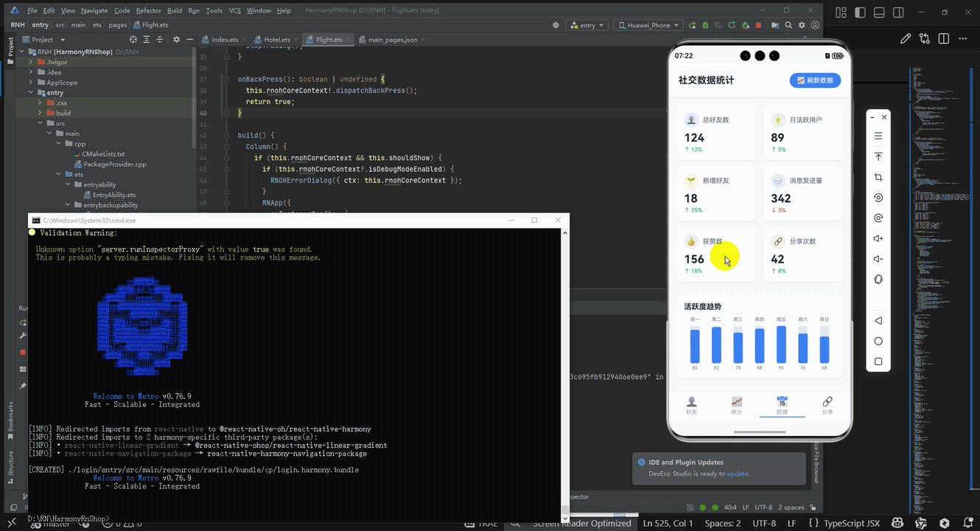
Task: Open the entry run configuration dropdown
Action: tap(587, 25)
